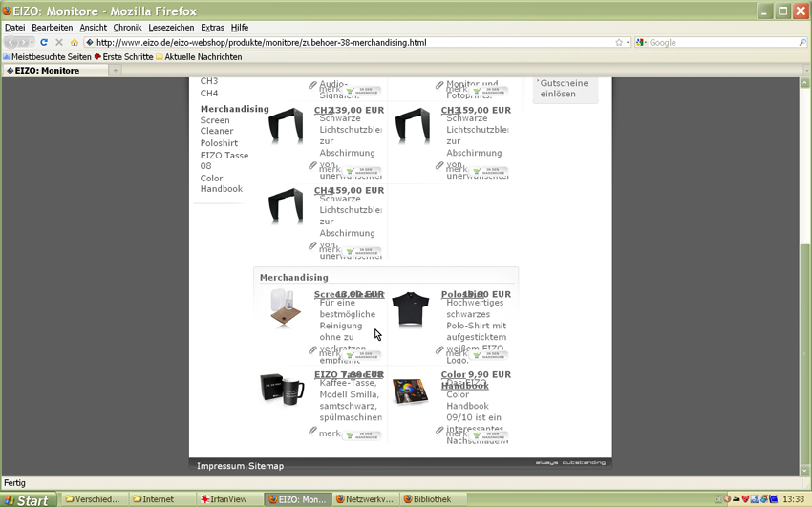Open the CH4 product title link
812x507 pixels.
324,190
